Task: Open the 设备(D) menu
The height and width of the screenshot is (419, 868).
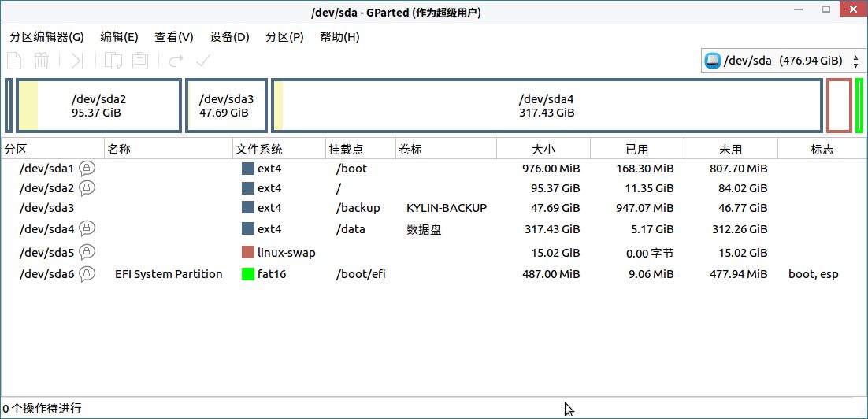Action: click(230, 37)
